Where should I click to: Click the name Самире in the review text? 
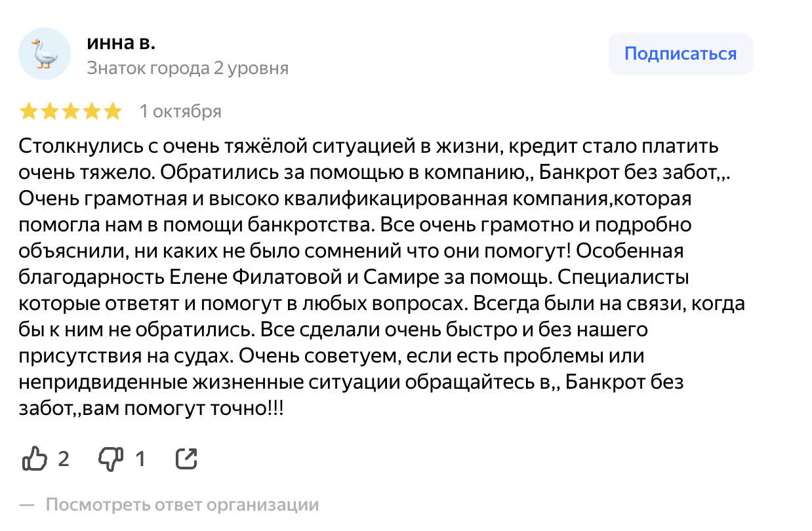tap(396, 277)
